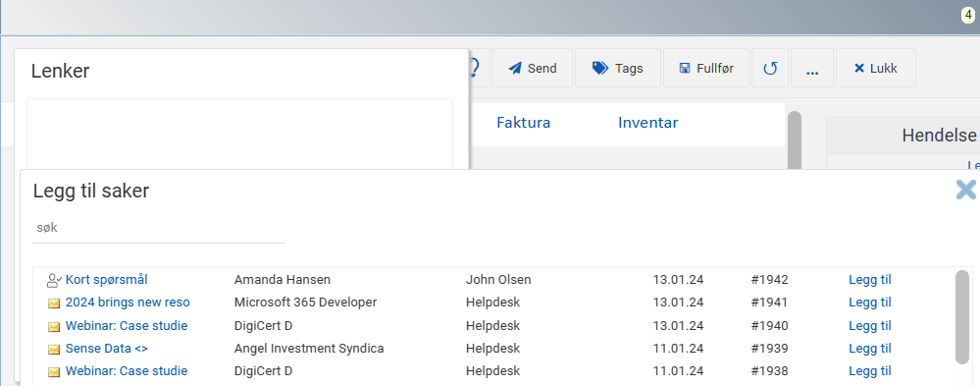This screenshot has width=980, height=386.
Task: Click the Lukk button
Action: [876, 68]
